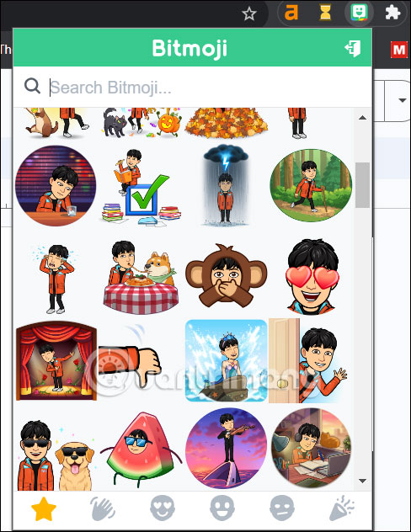Viewport: 411px width, 532px height.
Task: Pick the mermaid splash sticker
Action: point(226,360)
